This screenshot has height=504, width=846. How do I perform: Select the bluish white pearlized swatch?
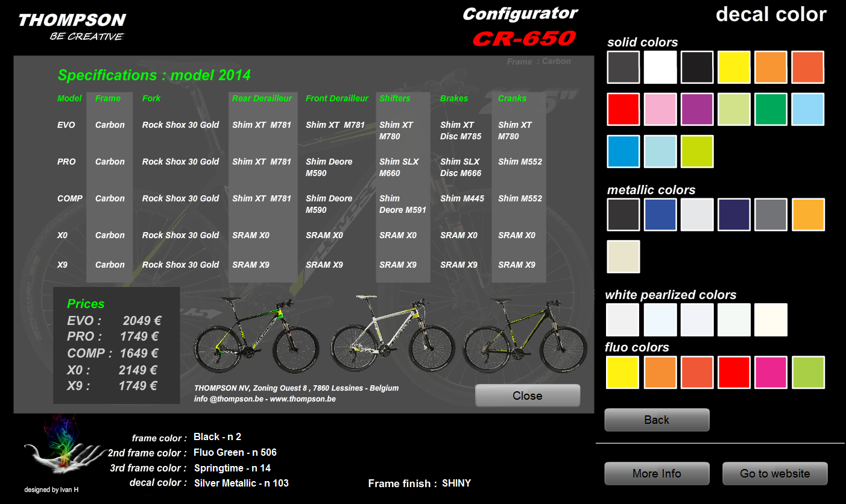660,320
